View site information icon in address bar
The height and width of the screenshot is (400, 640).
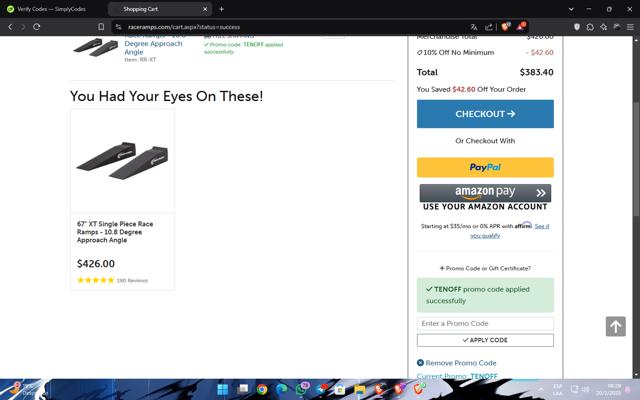point(118,27)
